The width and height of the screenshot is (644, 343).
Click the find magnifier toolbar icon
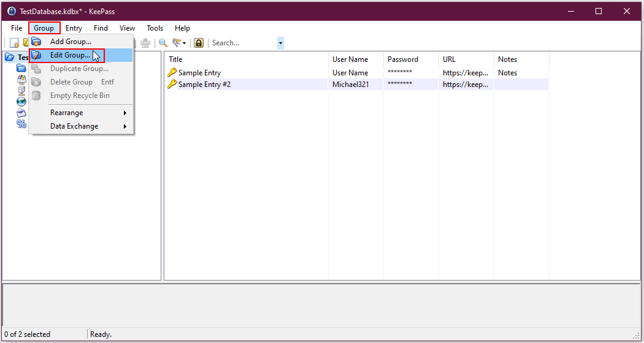[x=163, y=43]
